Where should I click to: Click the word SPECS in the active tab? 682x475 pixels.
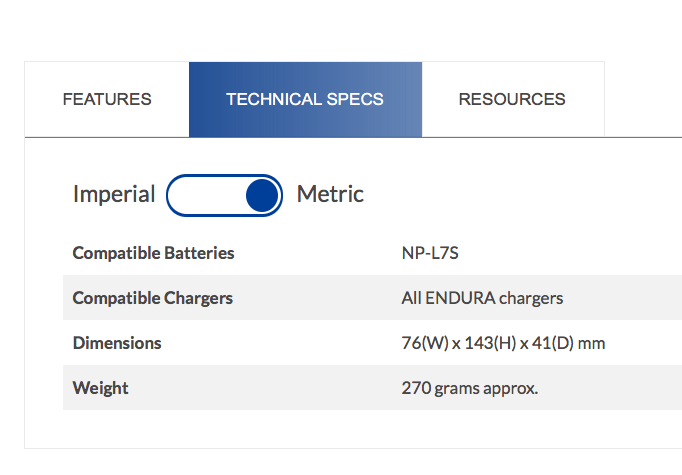tap(355, 99)
